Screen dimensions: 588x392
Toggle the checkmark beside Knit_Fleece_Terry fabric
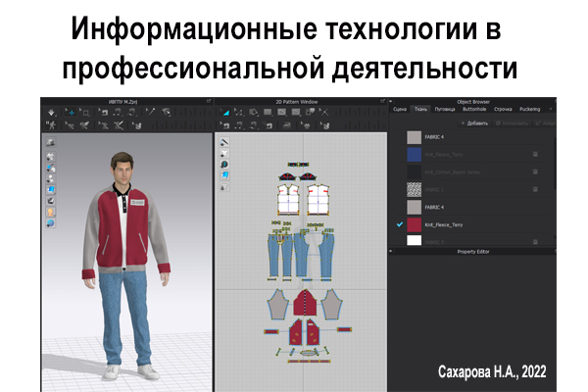pyautogui.click(x=399, y=224)
